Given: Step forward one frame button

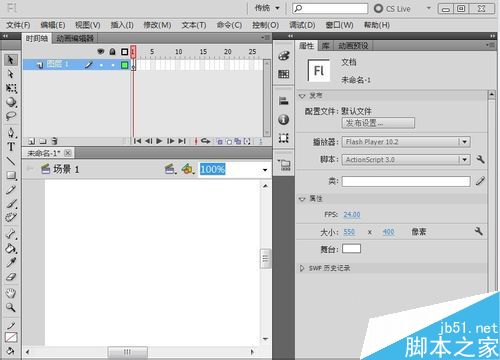Looking at the screenshot, I should click(x=171, y=141).
